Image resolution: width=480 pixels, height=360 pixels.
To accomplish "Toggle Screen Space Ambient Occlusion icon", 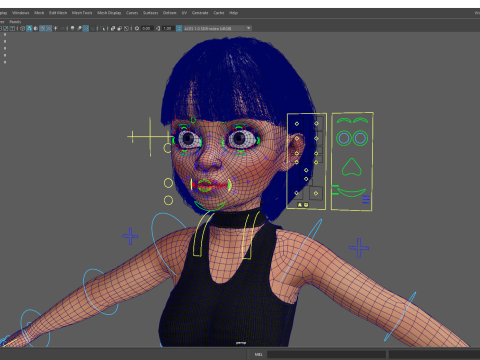I will (x=72, y=28).
